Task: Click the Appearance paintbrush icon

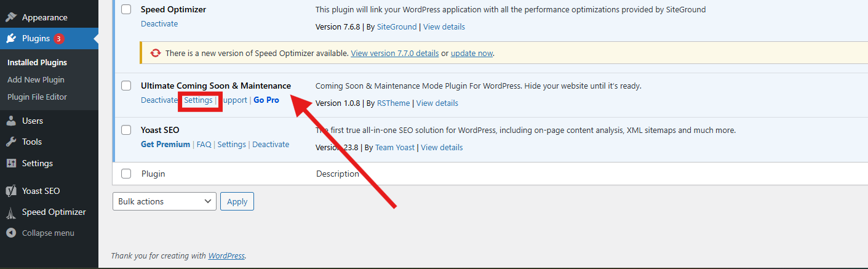Action: click(11, 17)
